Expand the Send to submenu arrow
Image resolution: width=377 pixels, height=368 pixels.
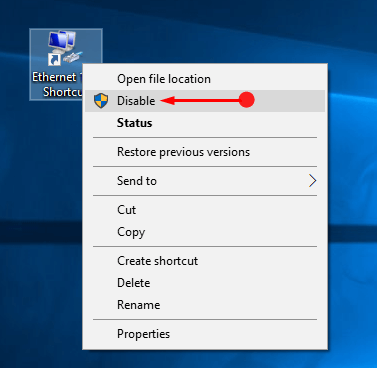click(312, 181)
